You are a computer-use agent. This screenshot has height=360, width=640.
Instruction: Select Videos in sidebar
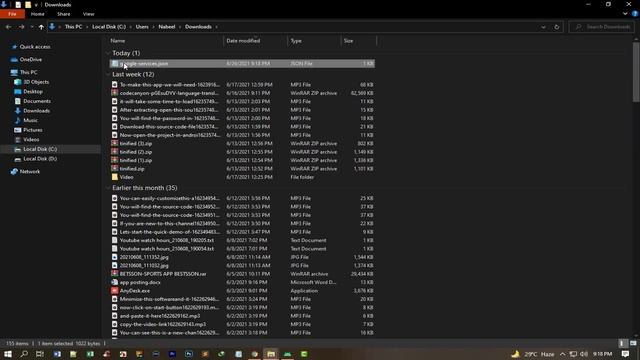pos(31,140)
